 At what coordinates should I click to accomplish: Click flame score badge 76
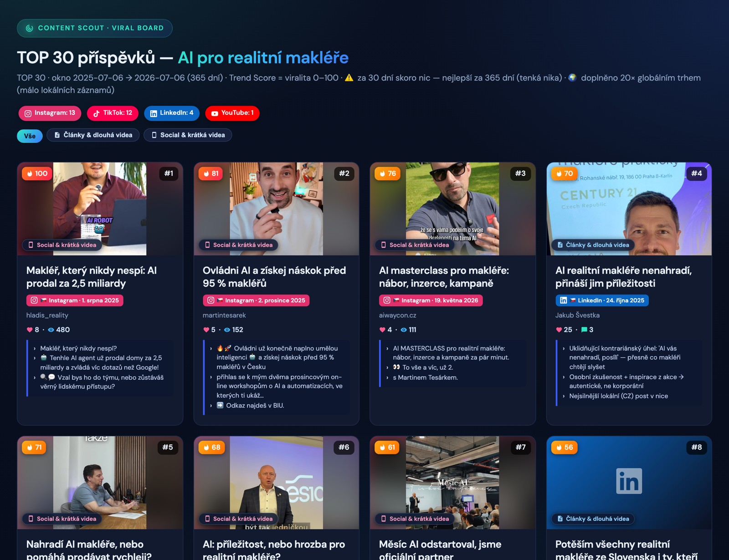[387, 173]
